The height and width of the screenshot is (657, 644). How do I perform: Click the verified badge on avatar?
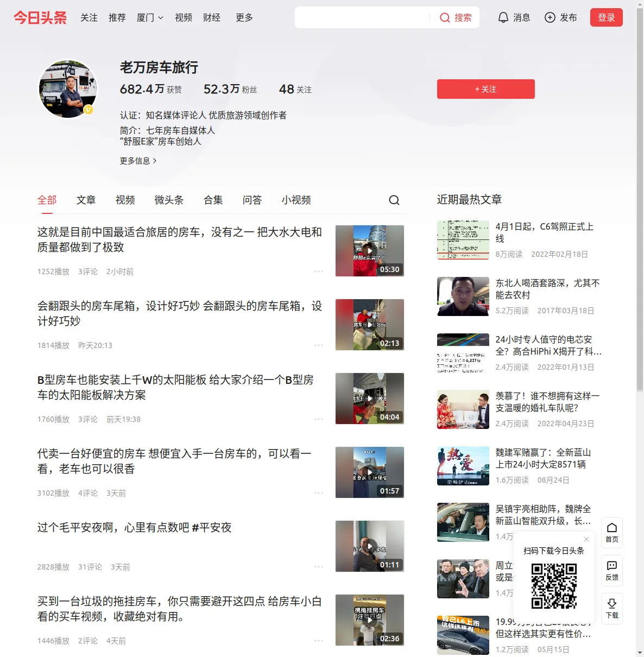pos(88,110)
